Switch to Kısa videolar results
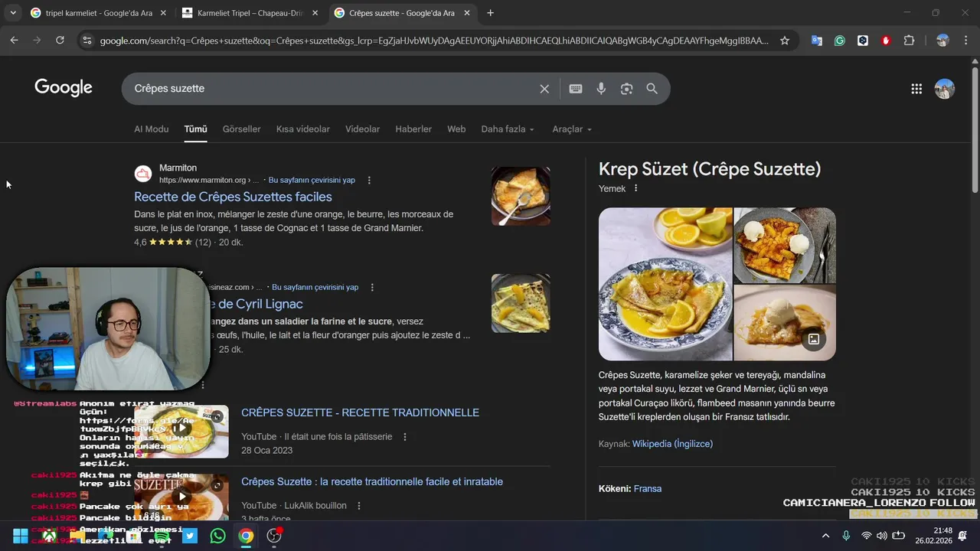 (303, 129)
